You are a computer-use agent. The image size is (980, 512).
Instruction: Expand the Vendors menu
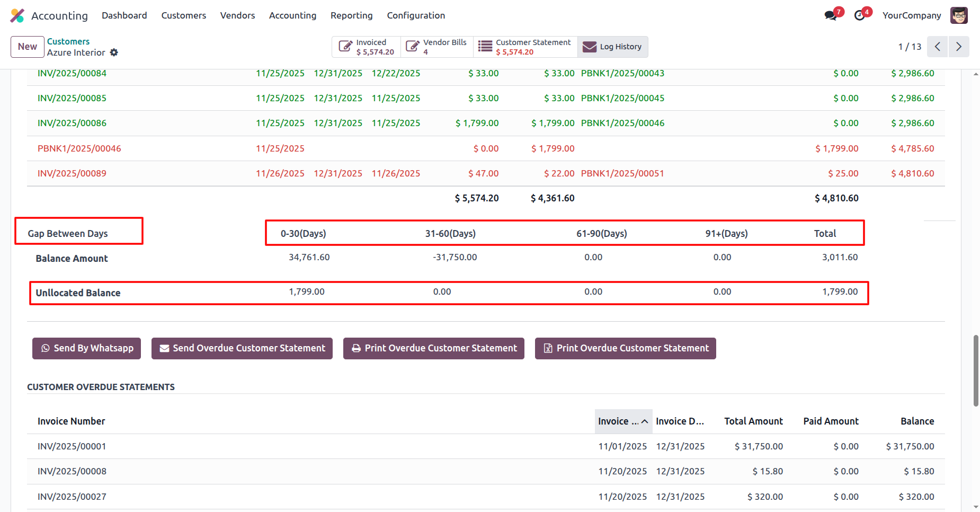[x=237, y=15]
